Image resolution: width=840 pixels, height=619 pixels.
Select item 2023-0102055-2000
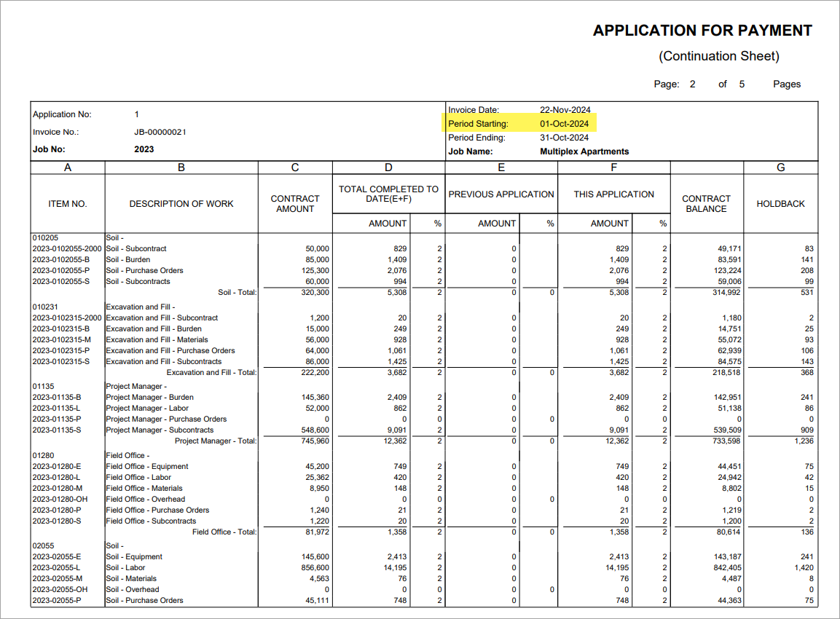pyautogui.click(x=67, y=249)
